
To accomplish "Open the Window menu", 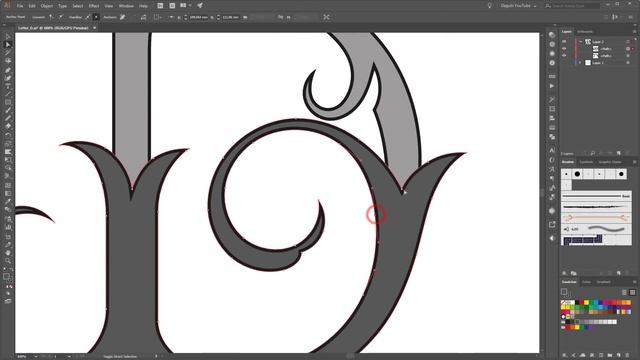I will coord(126,6).
